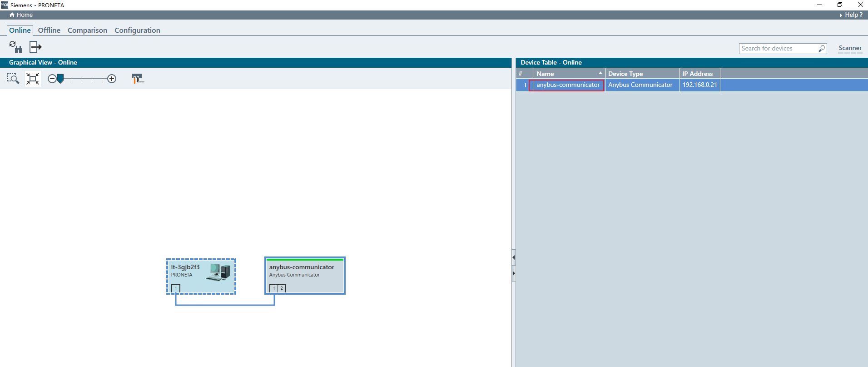Click row number 1 in the device table
This screenshot has width=868, height=367.
click(x=525, y=85)
